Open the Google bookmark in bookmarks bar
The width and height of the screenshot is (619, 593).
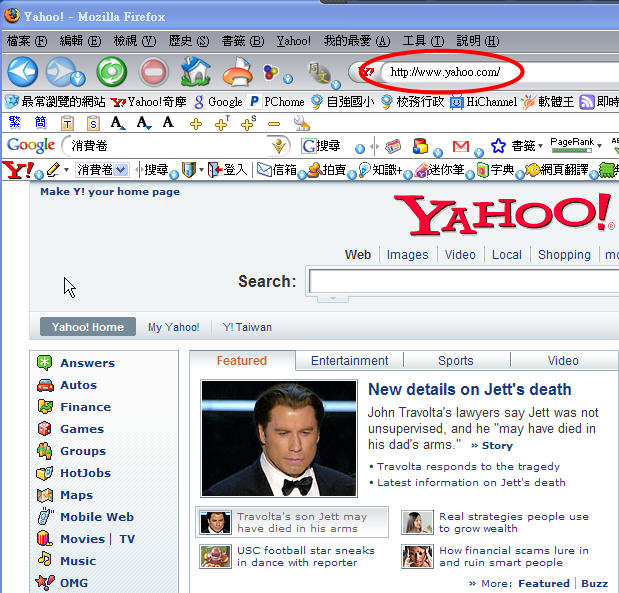pyautogui.click(x=218, y=102)
